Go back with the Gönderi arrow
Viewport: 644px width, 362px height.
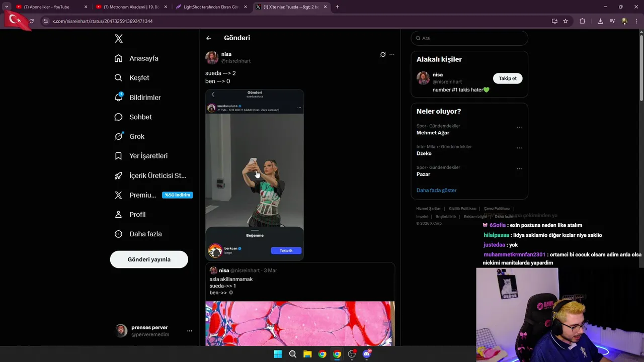coord(209,38)
